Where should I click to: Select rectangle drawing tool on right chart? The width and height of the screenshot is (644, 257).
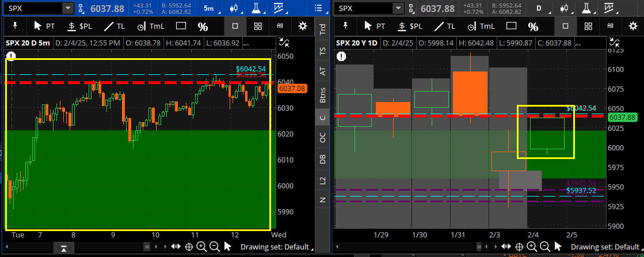(510, 26)
